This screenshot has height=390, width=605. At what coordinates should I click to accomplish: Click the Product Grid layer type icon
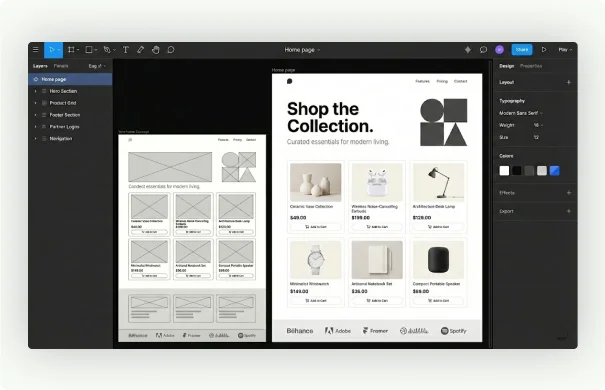tap(44, 103)
